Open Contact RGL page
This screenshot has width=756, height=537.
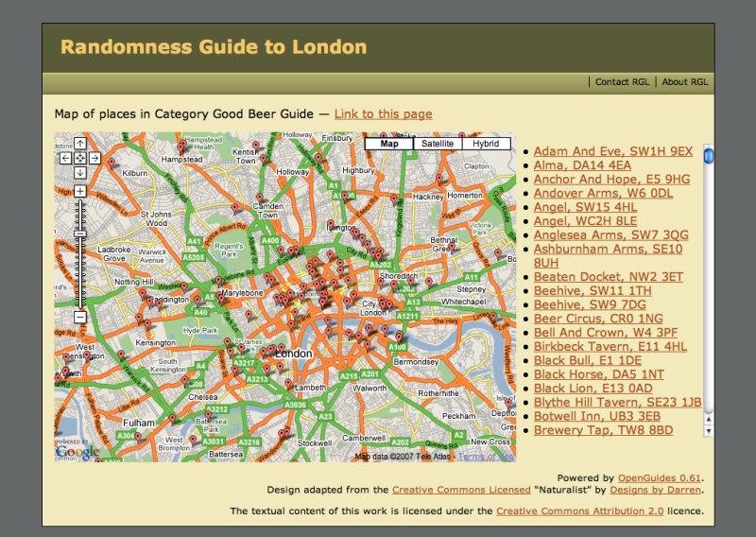(624, 82)
